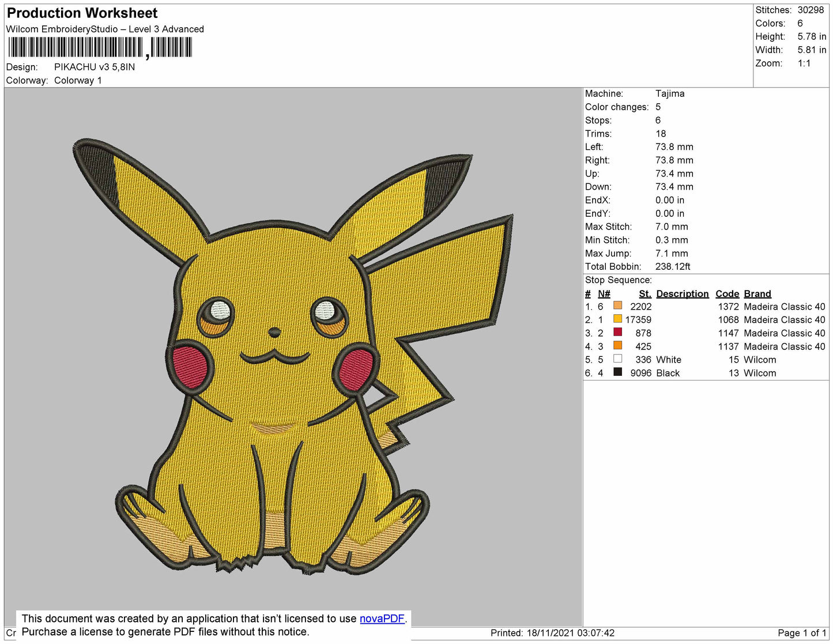This screenshot has height=644, width=833.
Task: Click stitch count 425 in row 4
Action: point(643,347)
